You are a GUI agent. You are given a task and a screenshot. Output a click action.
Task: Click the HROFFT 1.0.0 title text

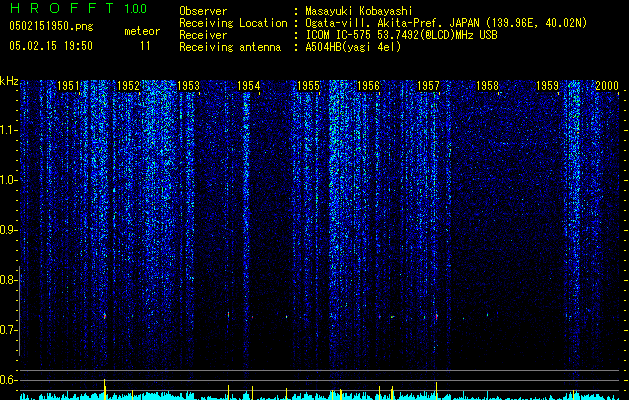(78, 8)
